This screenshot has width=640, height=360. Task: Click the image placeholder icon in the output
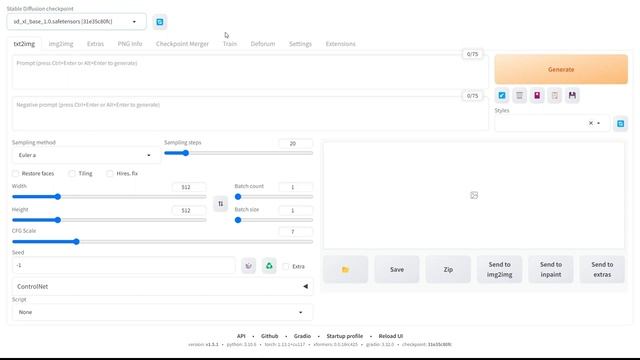(474, 196)
